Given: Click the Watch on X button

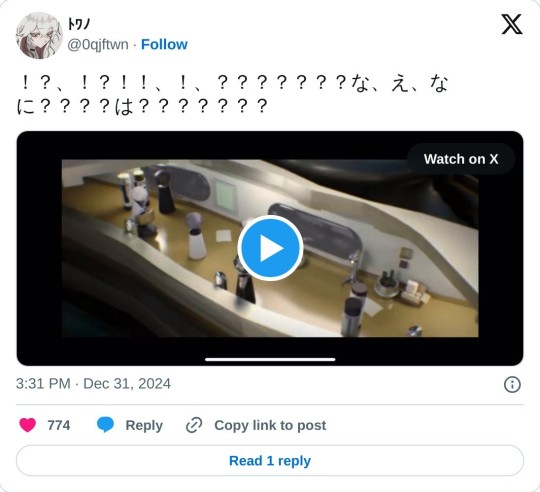Looking at the screenshot, I should pos(461,159).
